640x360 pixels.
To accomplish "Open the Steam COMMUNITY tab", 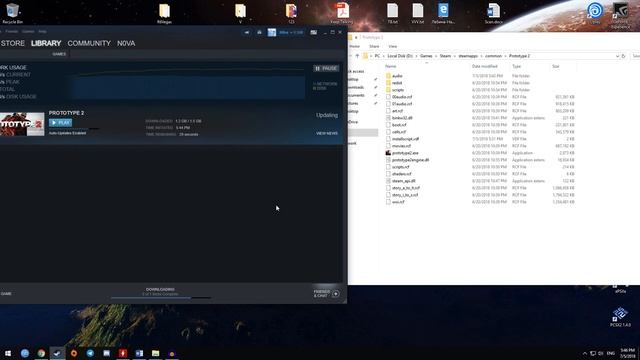I will [x=89, y=43].
